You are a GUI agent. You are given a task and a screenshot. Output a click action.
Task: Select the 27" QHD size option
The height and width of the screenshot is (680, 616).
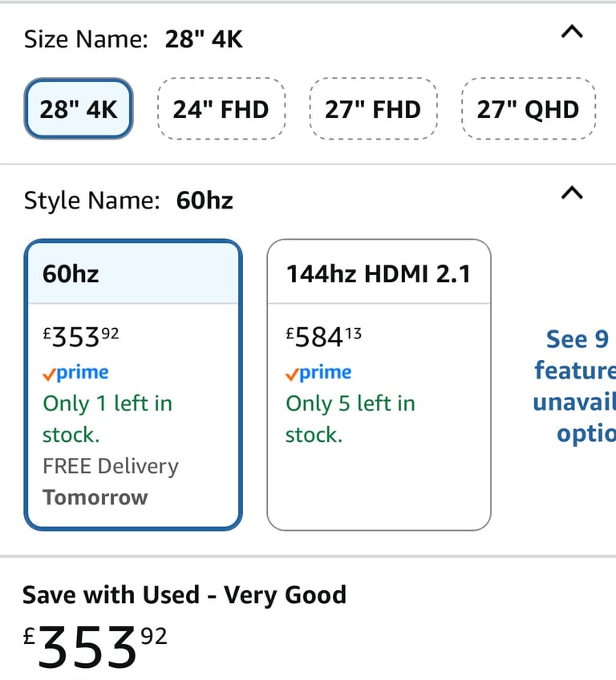click(x=528, y=109)
